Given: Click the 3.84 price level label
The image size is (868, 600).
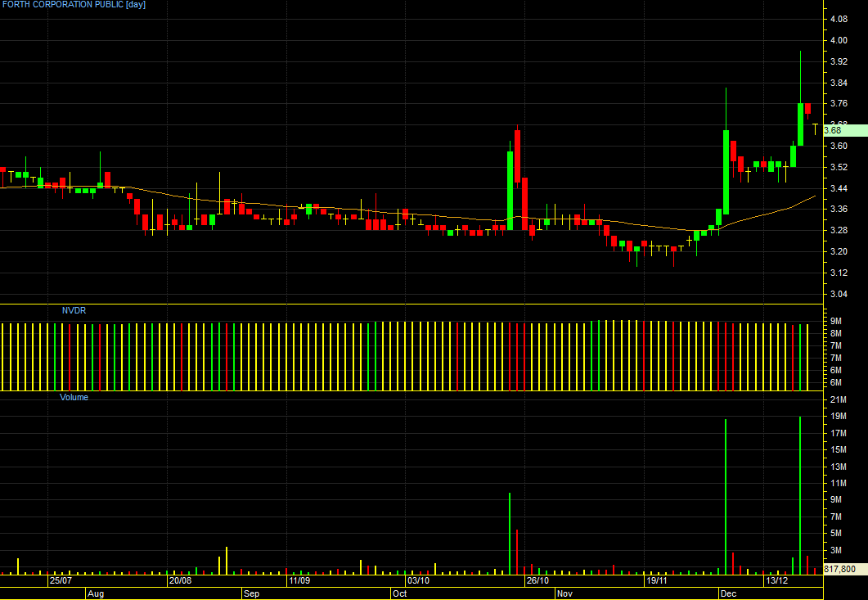Looking at the screenshot, I should tap(839, 83).
